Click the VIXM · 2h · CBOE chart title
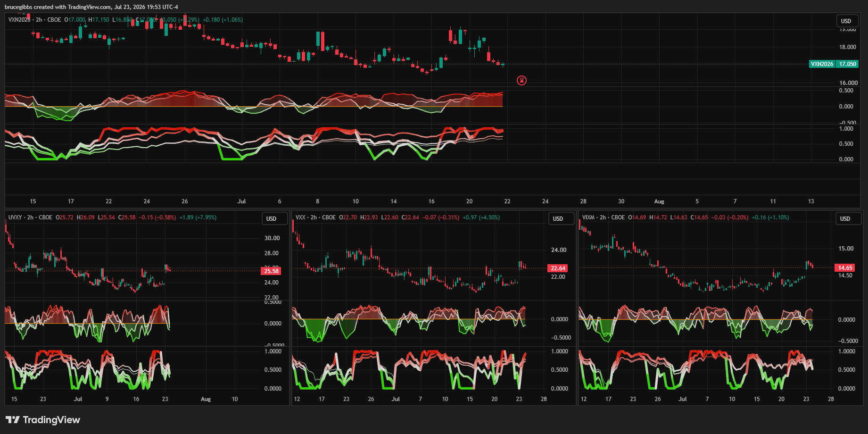Viewport: 868px width, 434px height. coord(603,217)
